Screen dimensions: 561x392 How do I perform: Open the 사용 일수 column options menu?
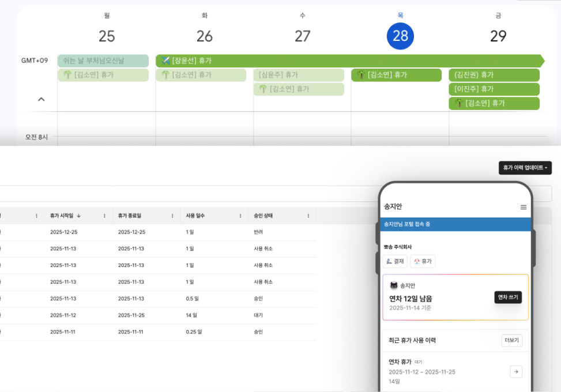(240, 216)
